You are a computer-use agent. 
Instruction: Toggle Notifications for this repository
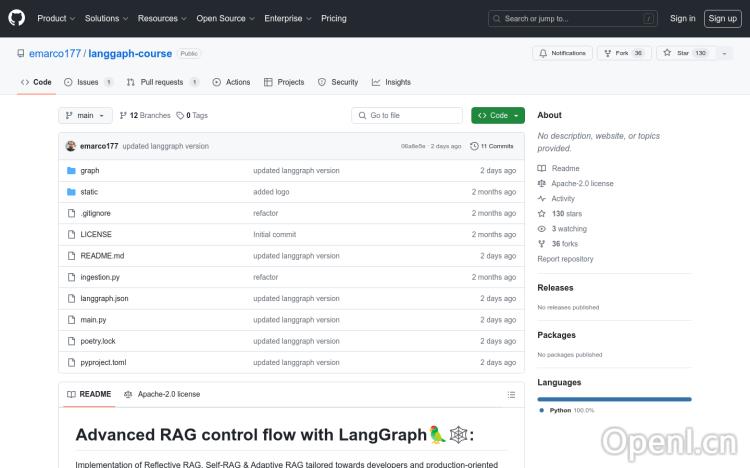(563, 53)
